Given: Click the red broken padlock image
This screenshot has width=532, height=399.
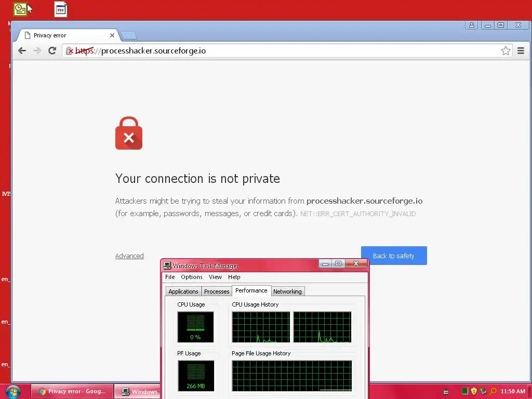Looking at the screenshot, I should [x=129, y=133].
